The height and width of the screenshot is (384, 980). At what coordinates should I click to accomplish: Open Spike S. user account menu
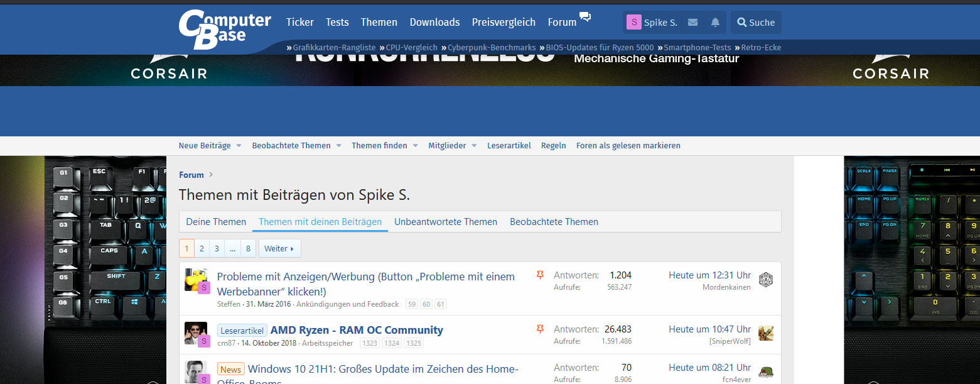652,23
